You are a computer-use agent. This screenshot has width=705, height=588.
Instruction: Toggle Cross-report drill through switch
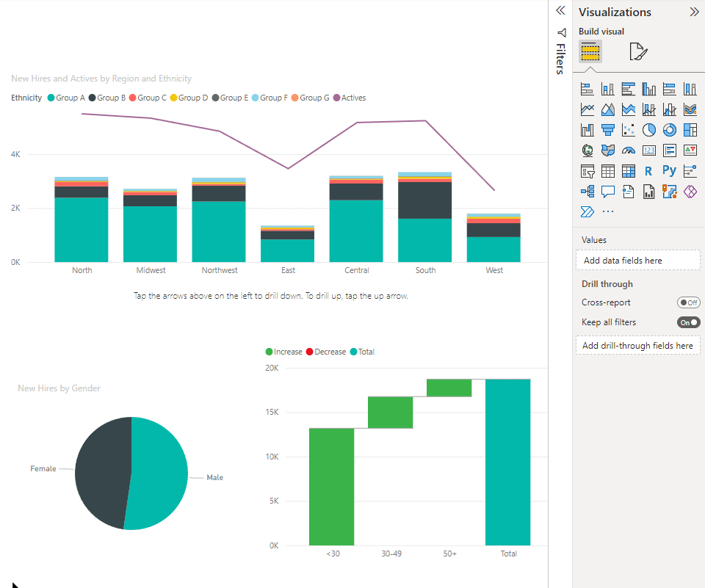688,302
